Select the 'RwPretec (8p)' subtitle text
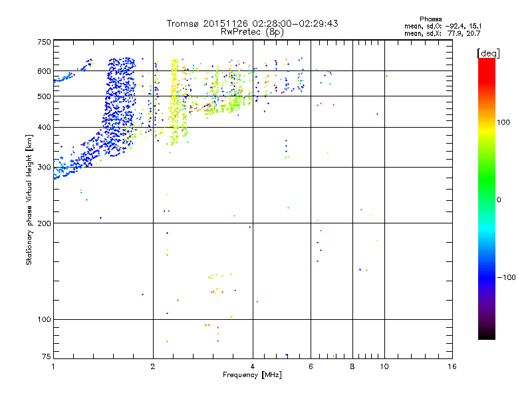The image size is (532, 399). click(x=252, y=32)
